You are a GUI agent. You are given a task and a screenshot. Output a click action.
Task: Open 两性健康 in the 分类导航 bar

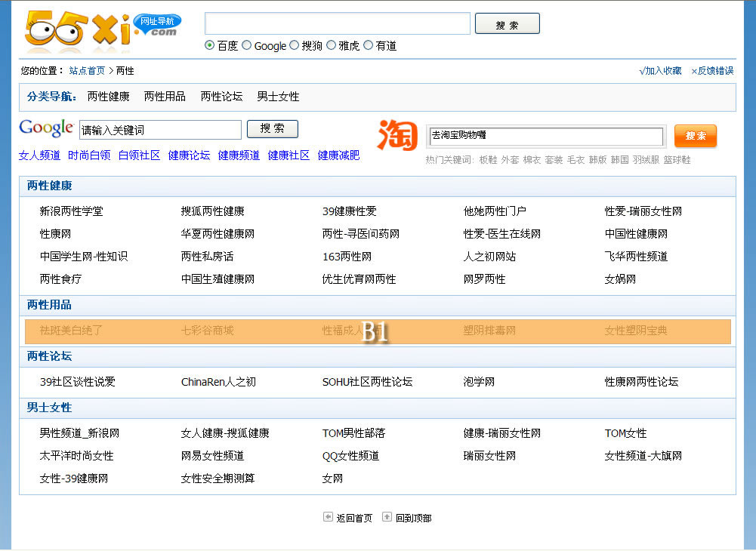109,97
